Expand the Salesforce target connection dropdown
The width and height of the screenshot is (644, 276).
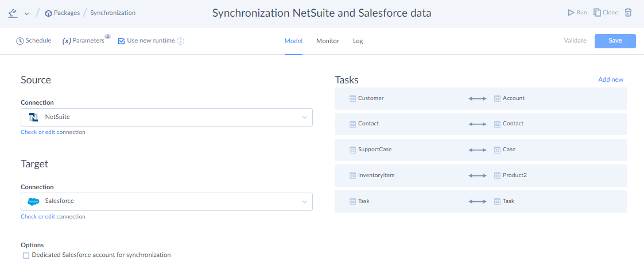coord(304,201)
